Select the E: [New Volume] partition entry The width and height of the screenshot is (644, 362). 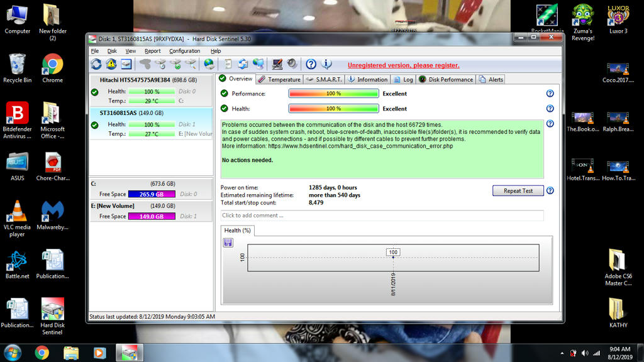click(151, 211)
